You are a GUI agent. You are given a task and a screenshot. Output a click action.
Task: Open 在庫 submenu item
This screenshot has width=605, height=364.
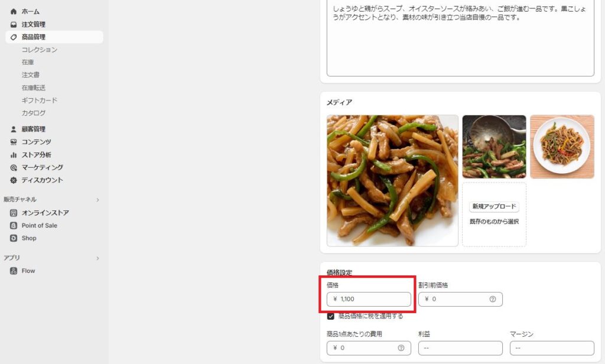[28, 62]
